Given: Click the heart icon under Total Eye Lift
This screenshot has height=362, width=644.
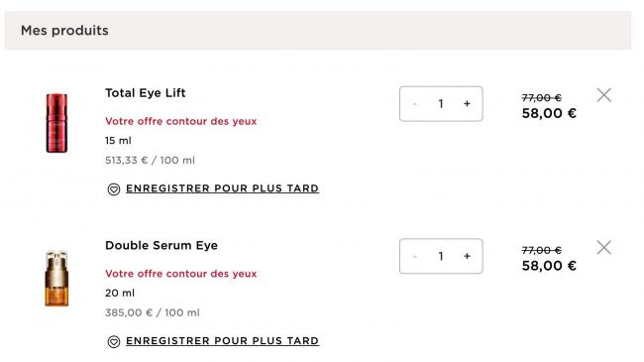Looking at the screenshot, I should pyautogui.click(x=114, y=188).
